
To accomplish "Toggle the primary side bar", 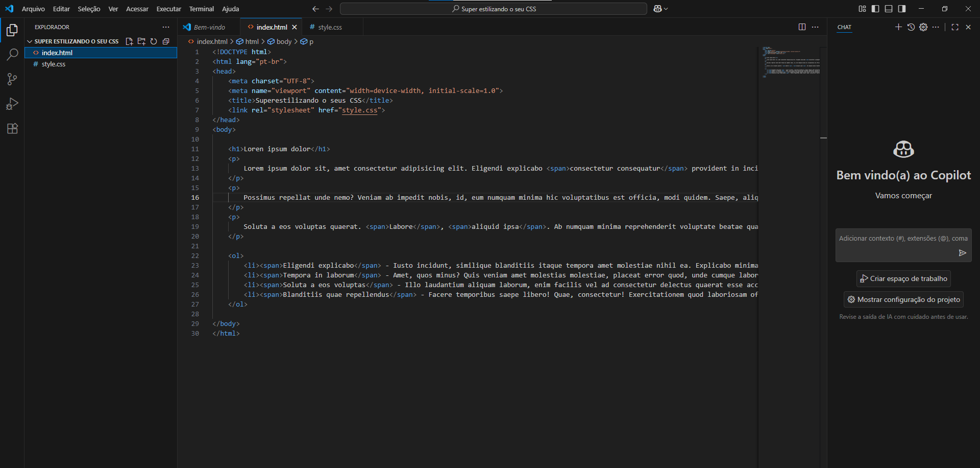I will 875,9.
